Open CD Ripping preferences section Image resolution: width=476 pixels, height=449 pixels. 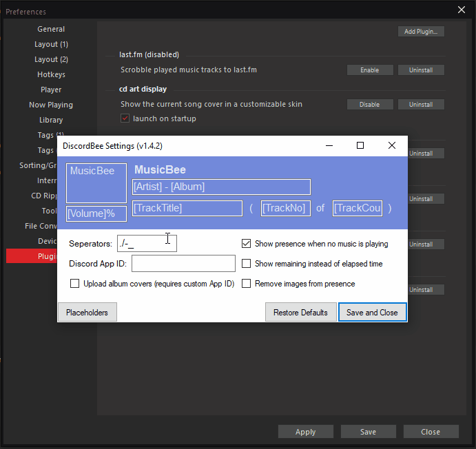[x=44, y=196]
